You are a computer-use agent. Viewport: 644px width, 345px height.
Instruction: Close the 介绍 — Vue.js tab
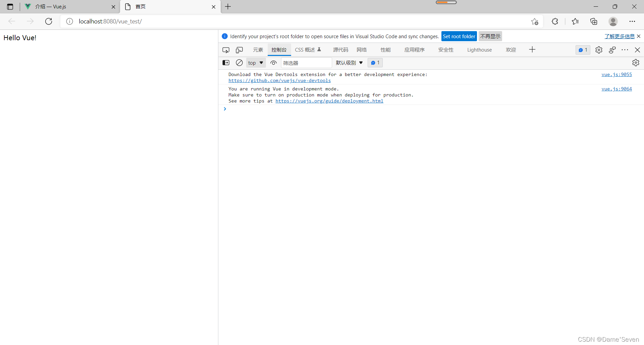tap(113, 7)
